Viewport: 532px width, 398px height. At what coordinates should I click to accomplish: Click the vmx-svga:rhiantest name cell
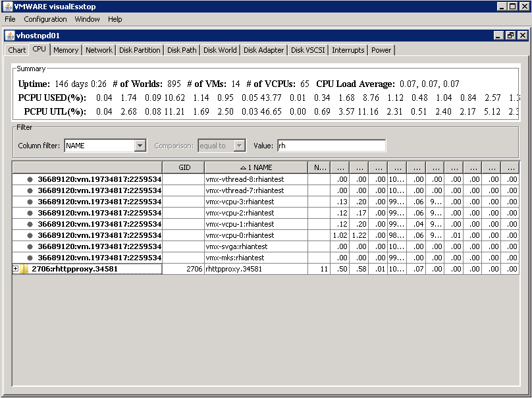(256, 246)
